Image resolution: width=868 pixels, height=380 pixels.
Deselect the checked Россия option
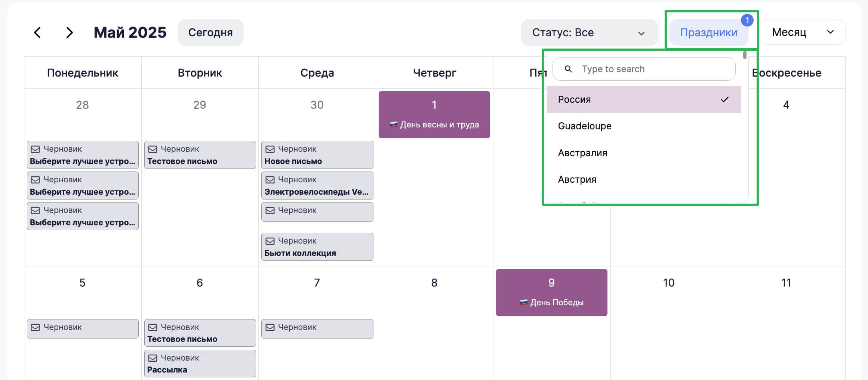coord(644,99)
